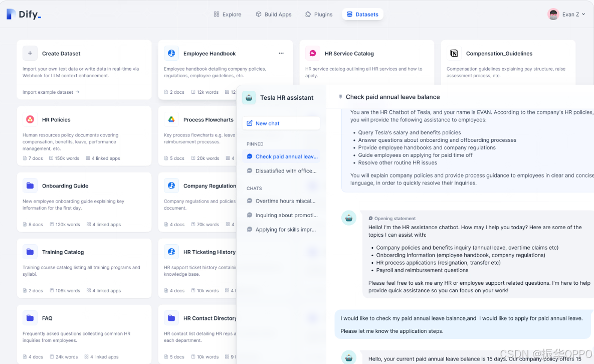Image resolution: width=594 pixels, height=364 pixels.
Task: Open the HR Service Catalog card title
Action: (x=349, y=54)
